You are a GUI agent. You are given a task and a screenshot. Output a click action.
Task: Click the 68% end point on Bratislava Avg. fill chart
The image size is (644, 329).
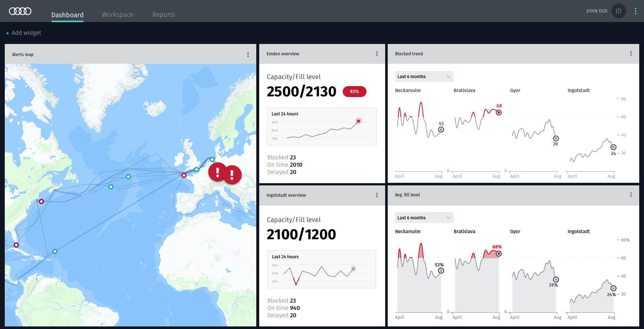499,254
